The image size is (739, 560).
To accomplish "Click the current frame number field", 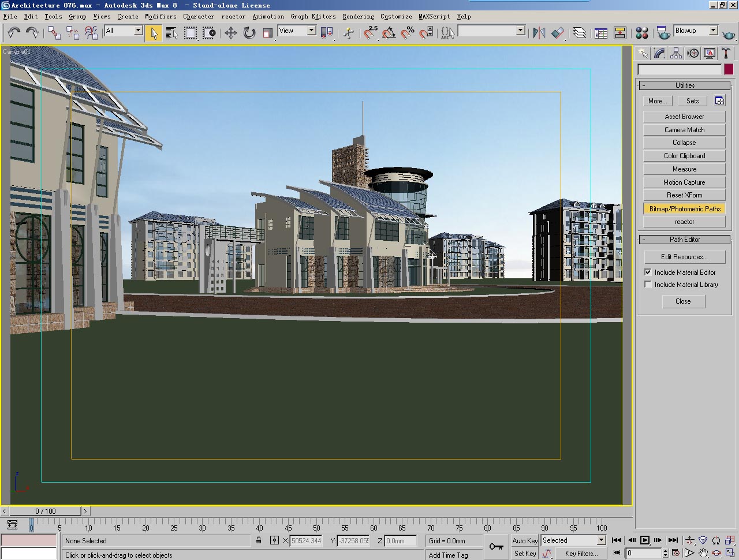I will pos(643,553).
